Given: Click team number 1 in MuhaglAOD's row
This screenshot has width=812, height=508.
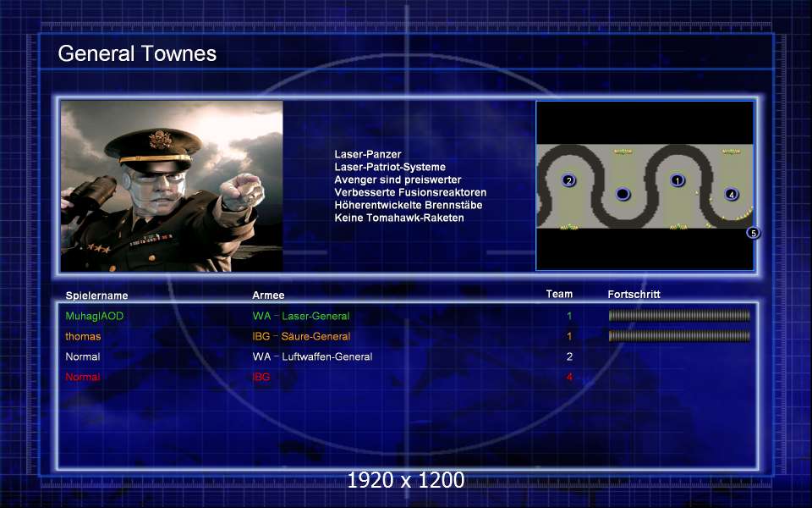Looking at the screenshot, I should click(569, 316).
